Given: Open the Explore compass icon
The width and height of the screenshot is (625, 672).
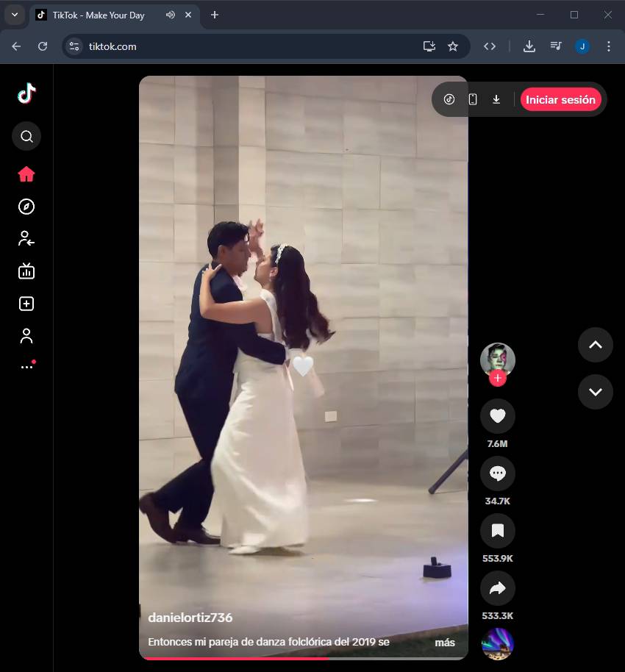Looking at the screenshot, I should (26, 207).
